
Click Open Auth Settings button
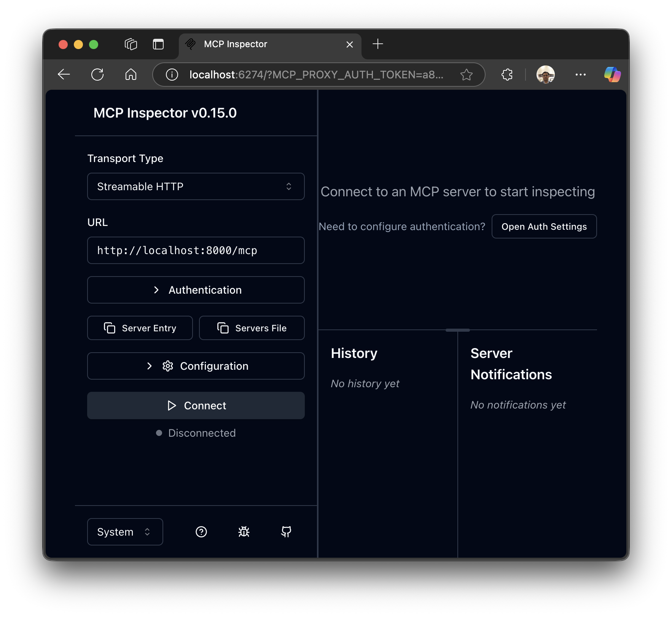pos(544,226)
